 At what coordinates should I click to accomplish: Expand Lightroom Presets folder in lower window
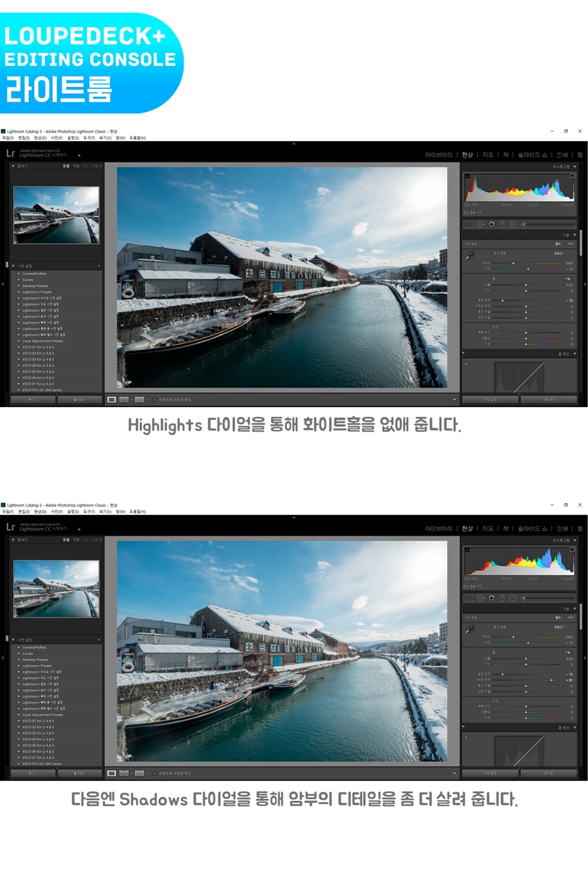point(19,666)
